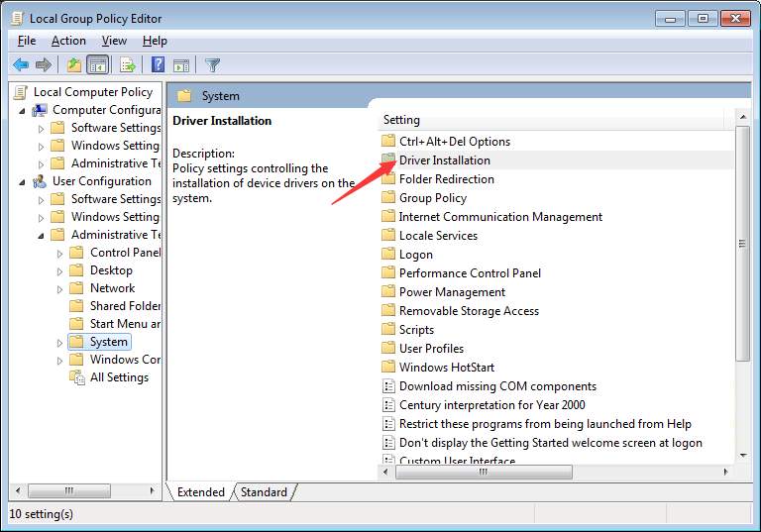Click the Setting column header
761x532 pixels.
click(x=550, y=120)
